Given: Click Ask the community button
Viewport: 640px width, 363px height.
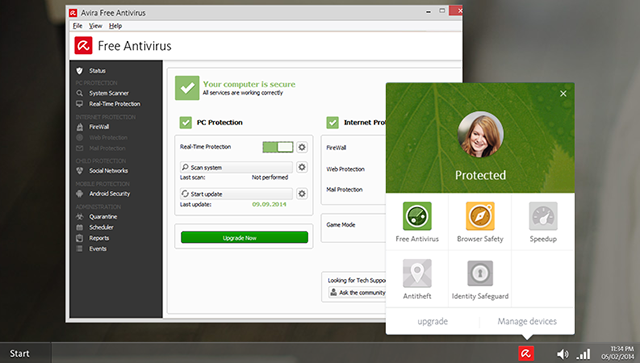Looking at the screenshot, I should (x=357, y=292).
